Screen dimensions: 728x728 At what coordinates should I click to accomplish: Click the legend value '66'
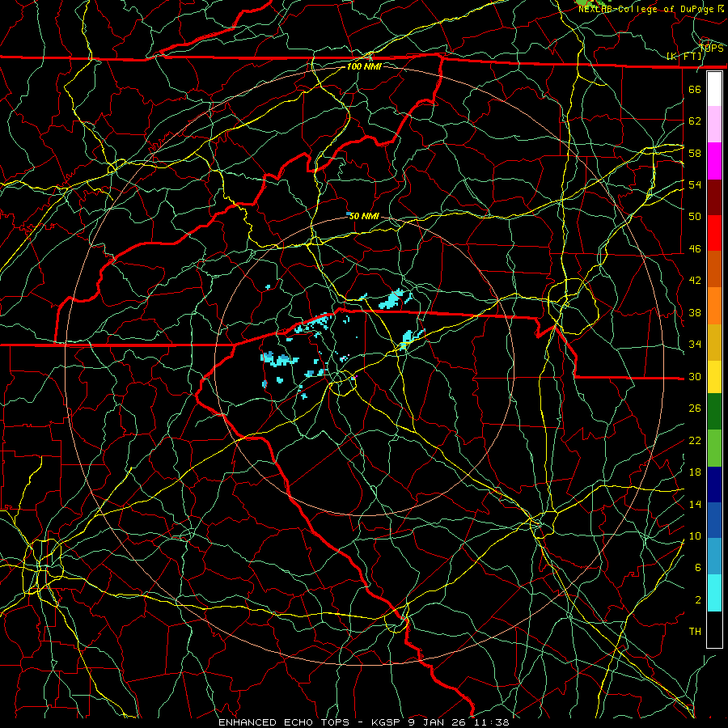[695, 89]
